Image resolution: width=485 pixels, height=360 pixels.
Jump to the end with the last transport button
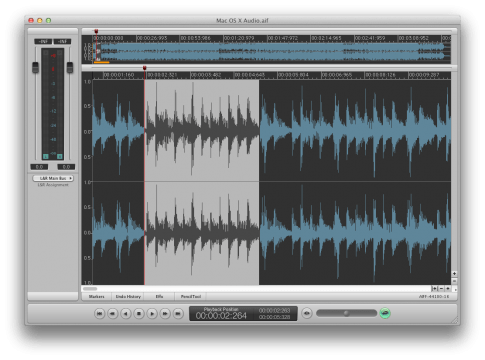178,314
